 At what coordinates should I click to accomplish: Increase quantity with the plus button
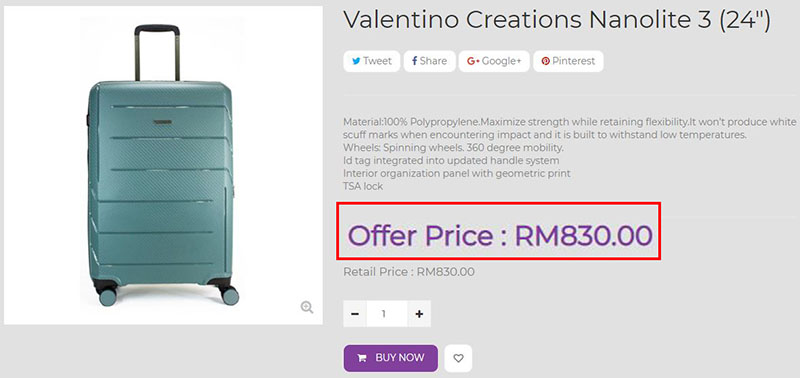[x=419, y=314]
